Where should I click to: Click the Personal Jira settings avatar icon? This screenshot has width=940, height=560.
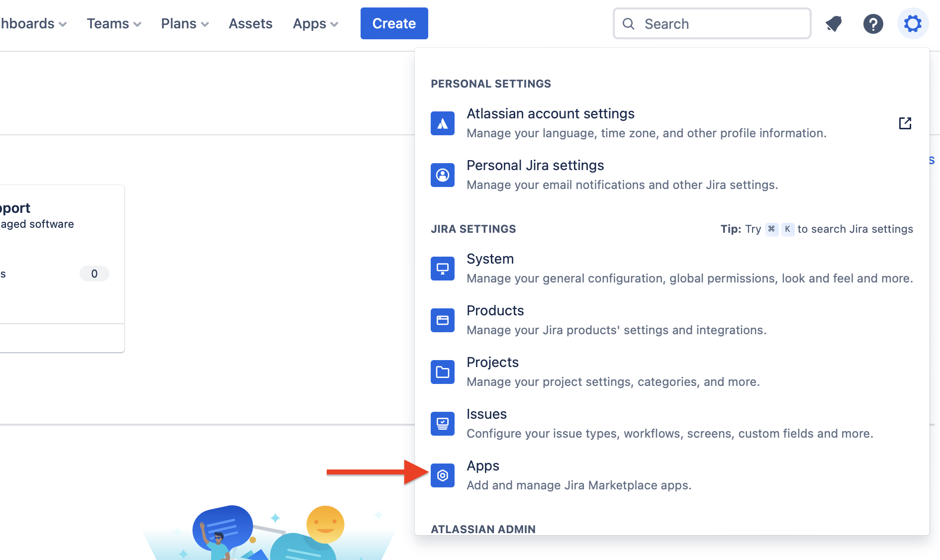(442, 175)
